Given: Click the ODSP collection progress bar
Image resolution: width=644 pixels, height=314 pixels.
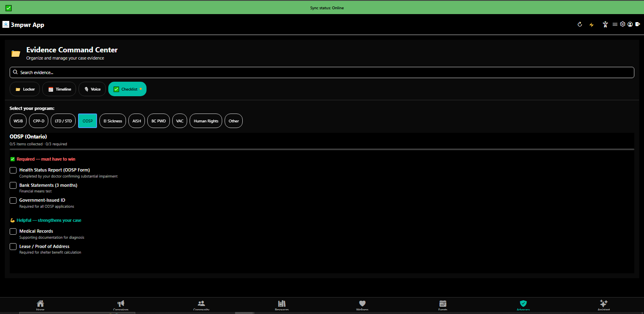Looking at the screenshot, I should click(x=322, y=149).
